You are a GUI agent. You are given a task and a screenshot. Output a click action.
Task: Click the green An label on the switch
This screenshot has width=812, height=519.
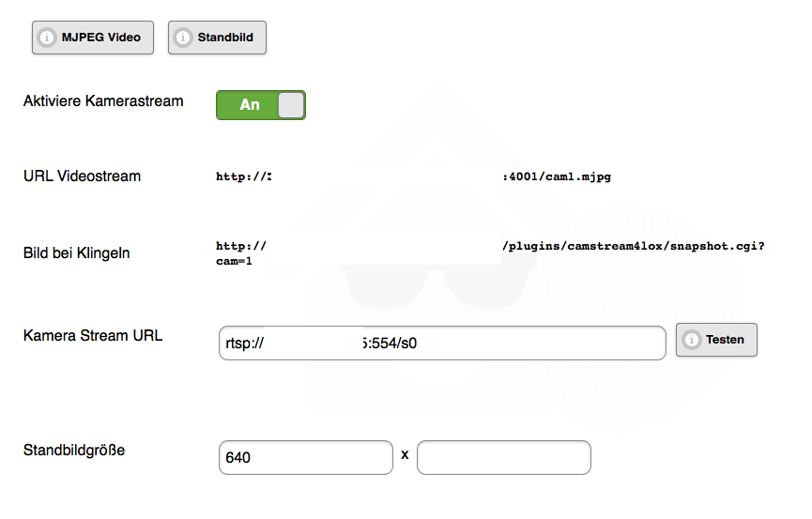click(x=250, y=105)
